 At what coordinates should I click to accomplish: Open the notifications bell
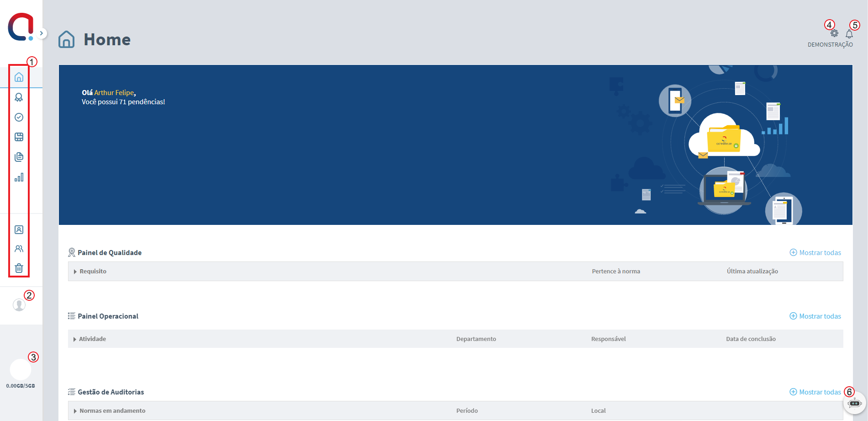[x=849, y=34]
